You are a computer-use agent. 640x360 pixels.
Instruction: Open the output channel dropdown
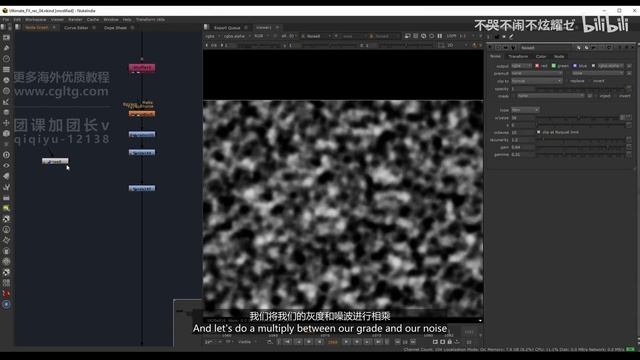522,66
